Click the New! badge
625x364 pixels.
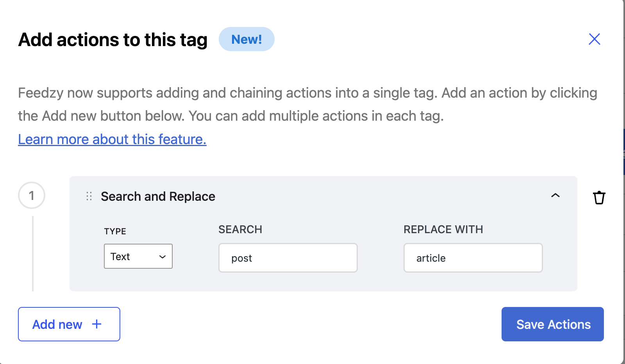pos(246,39)
